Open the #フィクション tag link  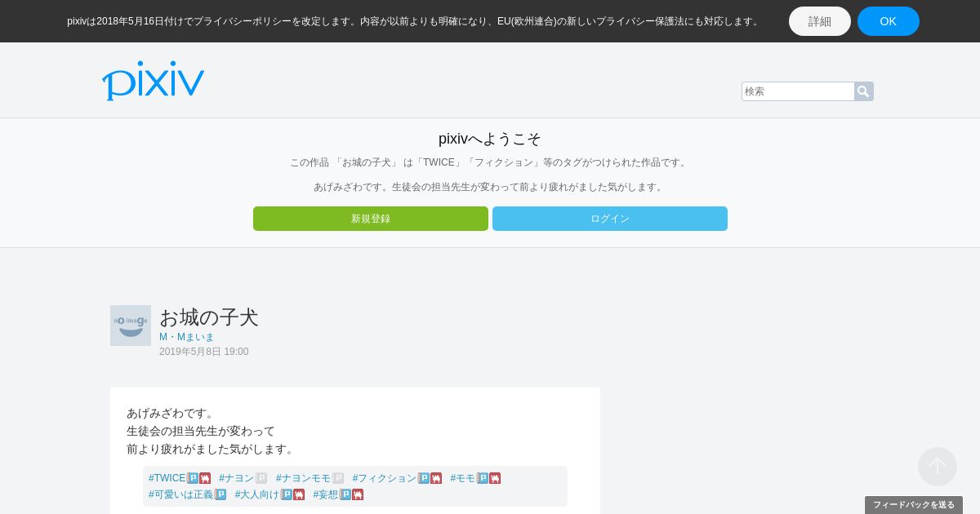[x=385, y=478]
